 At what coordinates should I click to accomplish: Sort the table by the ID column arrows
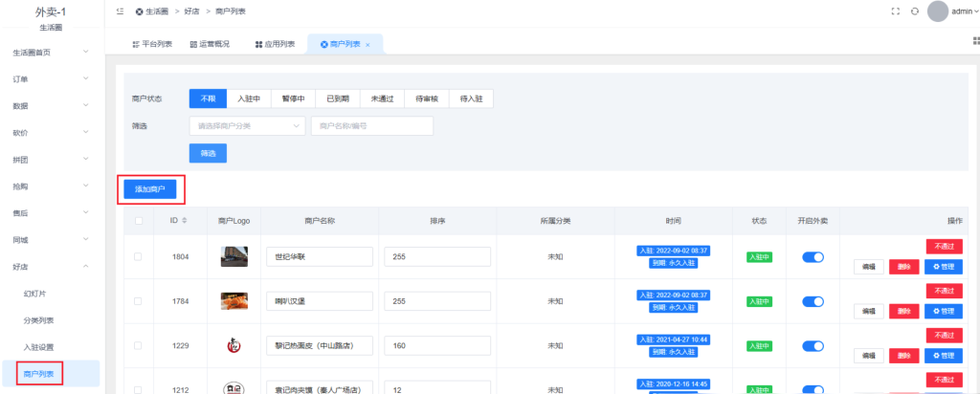184,221
